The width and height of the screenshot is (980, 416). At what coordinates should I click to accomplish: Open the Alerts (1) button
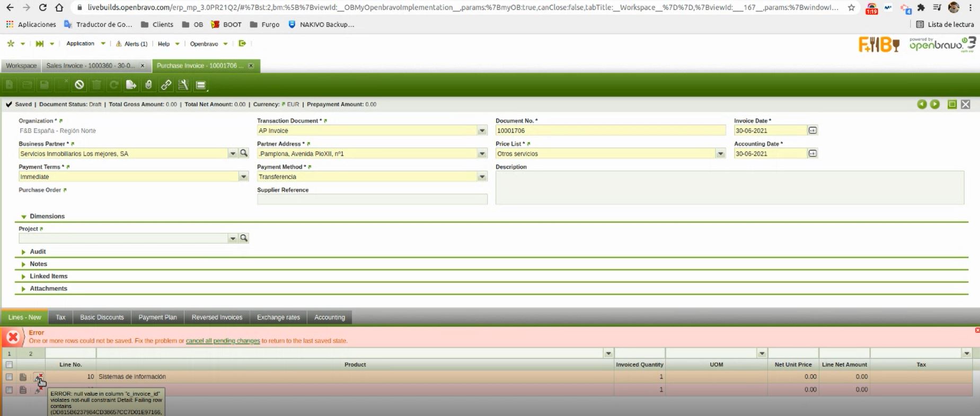[x=132, y=44]
